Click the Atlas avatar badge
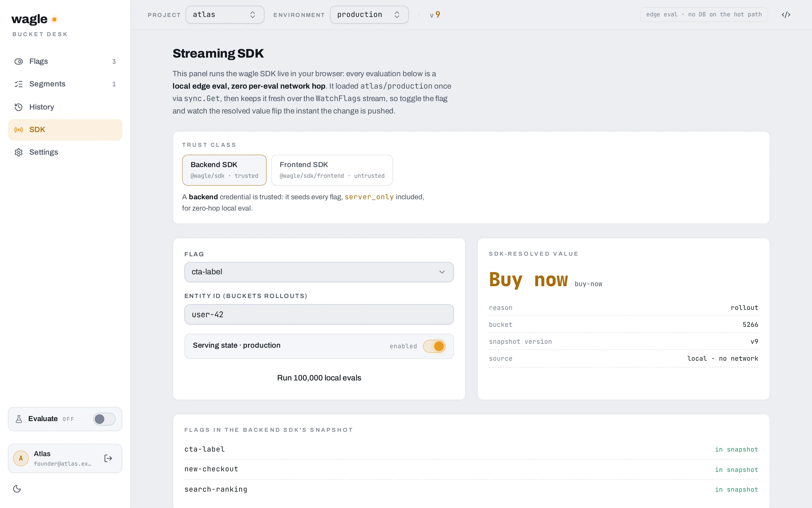The height and width of the screenshot is (508, 812). 21,458
